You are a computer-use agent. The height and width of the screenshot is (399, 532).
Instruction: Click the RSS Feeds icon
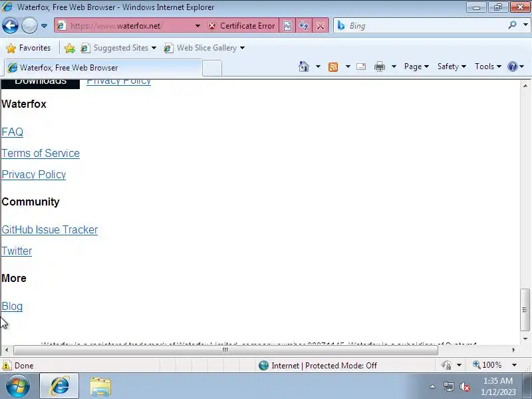[333, 67]
